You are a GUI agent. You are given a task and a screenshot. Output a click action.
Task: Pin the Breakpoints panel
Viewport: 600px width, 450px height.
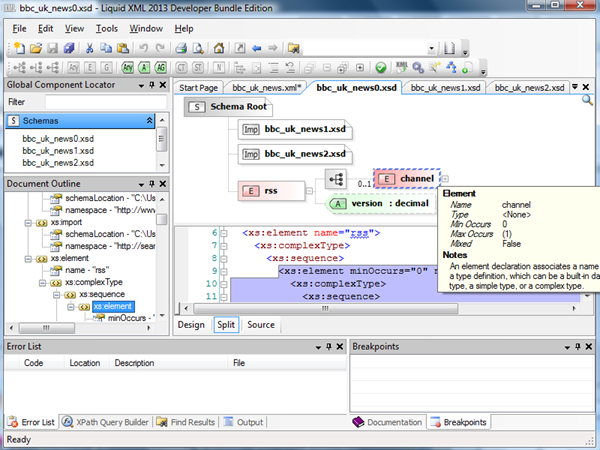pyautogui.click(x=578, y=347)
